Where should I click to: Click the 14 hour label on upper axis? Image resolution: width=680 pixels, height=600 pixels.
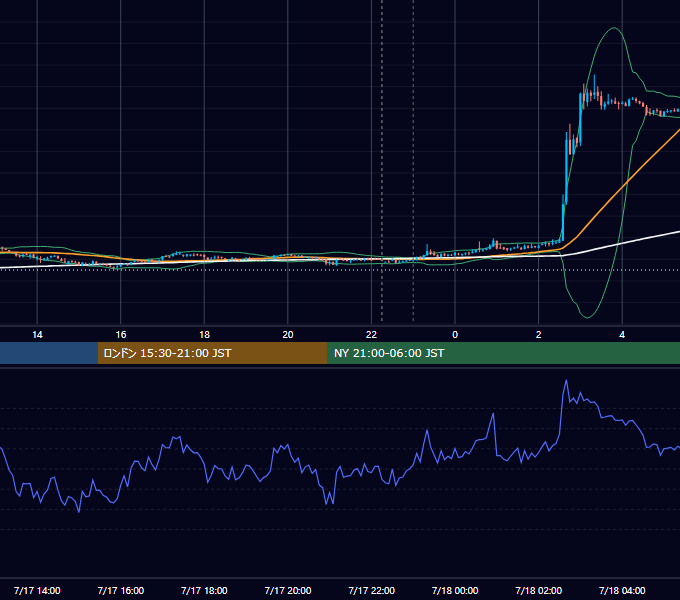pos(37,335)
